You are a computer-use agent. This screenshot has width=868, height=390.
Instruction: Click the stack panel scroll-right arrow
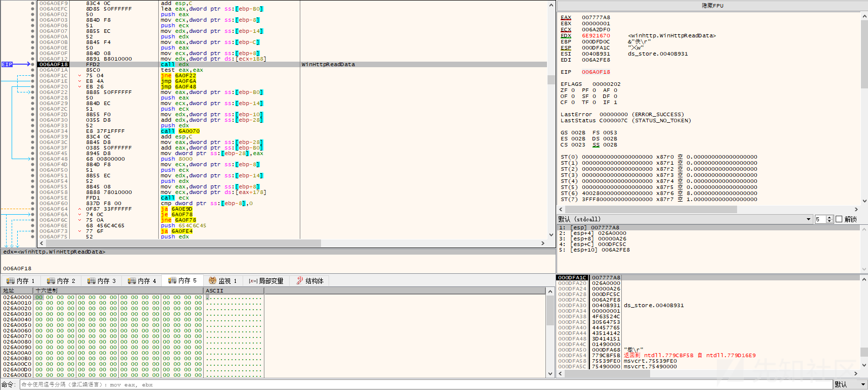(x=856, y=374)
